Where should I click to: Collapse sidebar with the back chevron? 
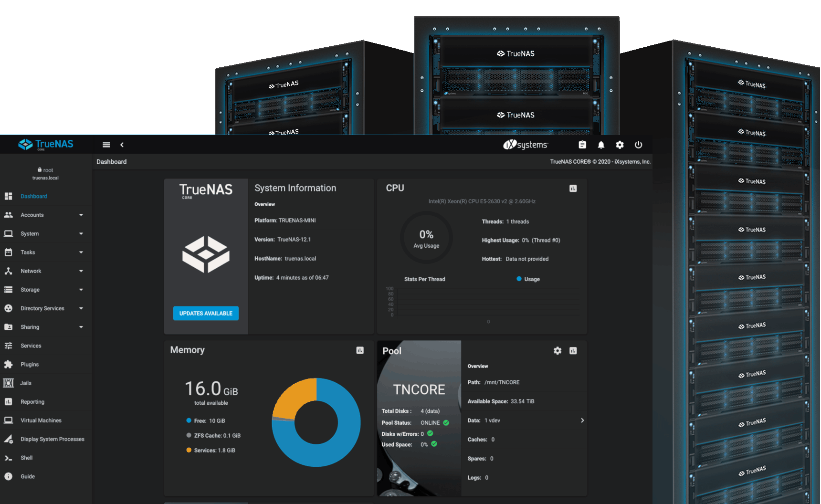122,145
